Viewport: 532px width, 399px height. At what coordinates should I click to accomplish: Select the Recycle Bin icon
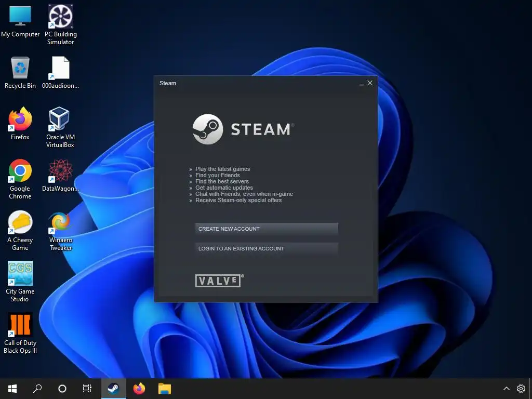coord(20,73)
